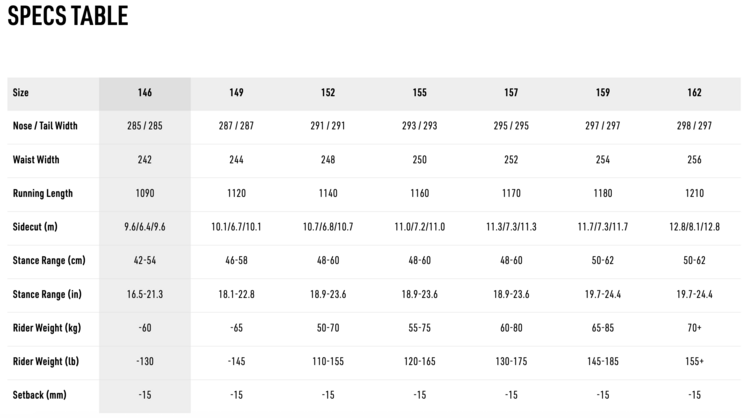The width and height of the screenshot is (750, 418).
Task: Click the Rider Weight (kg) label
Action: click(47, 327)
